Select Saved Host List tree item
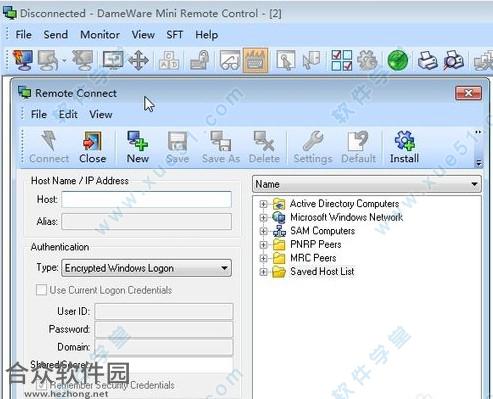Image resolution: width=493 pixels, height=399 pixels. 322,271
